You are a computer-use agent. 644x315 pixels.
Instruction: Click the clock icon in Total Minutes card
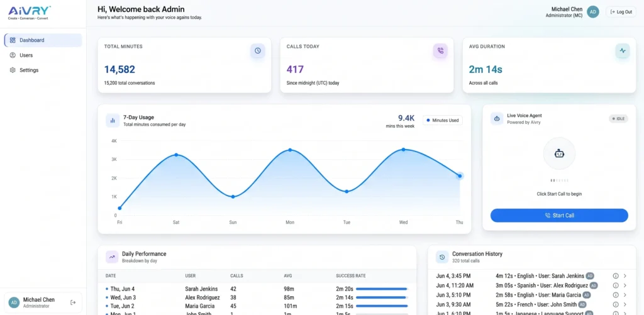(x=257, y=50)
